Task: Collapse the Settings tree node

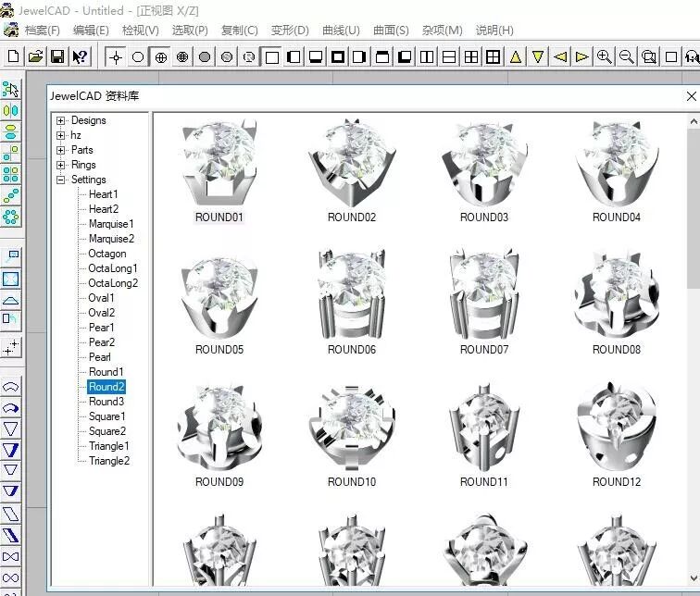Action: pos(61,180)
